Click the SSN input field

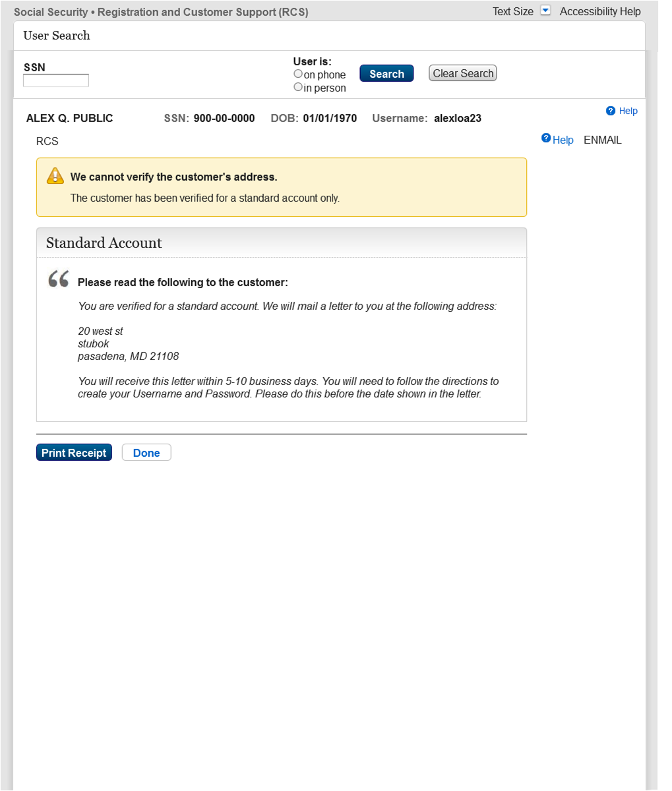pos(56,80)
